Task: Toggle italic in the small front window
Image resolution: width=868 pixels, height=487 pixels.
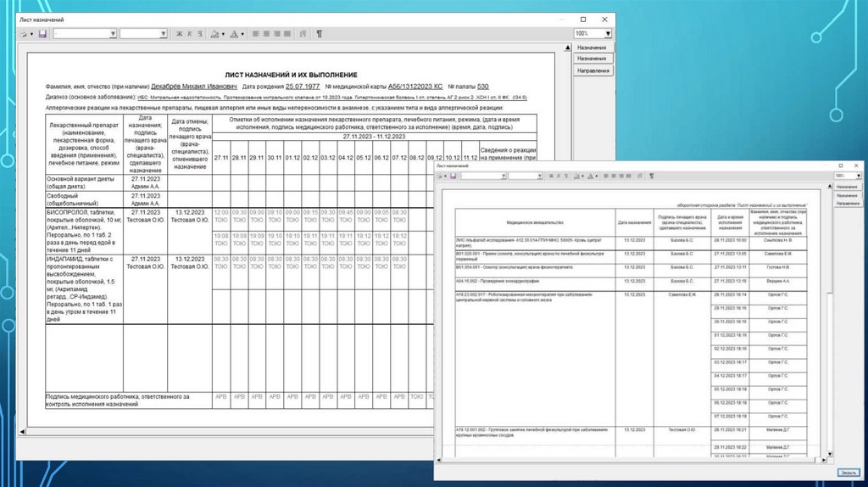Action: [558, 176]
